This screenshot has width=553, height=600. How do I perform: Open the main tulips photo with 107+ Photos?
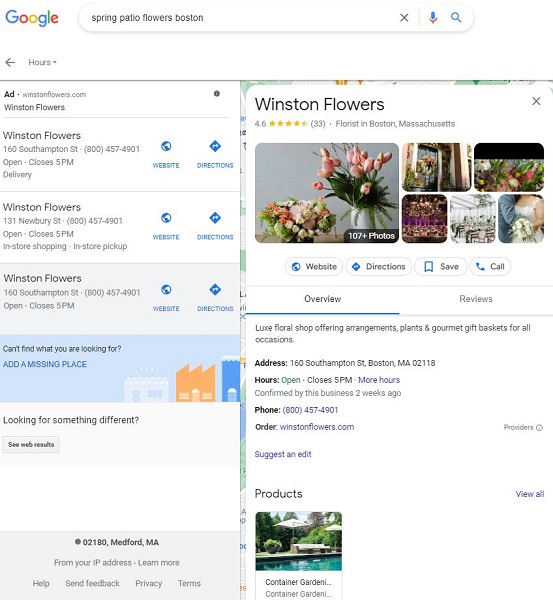click(327, 193)
